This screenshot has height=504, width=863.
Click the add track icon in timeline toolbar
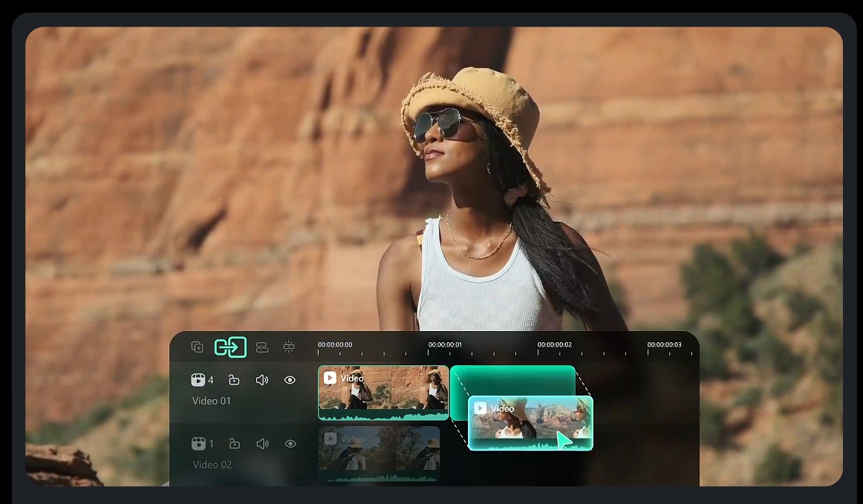(x=197, y=347)
